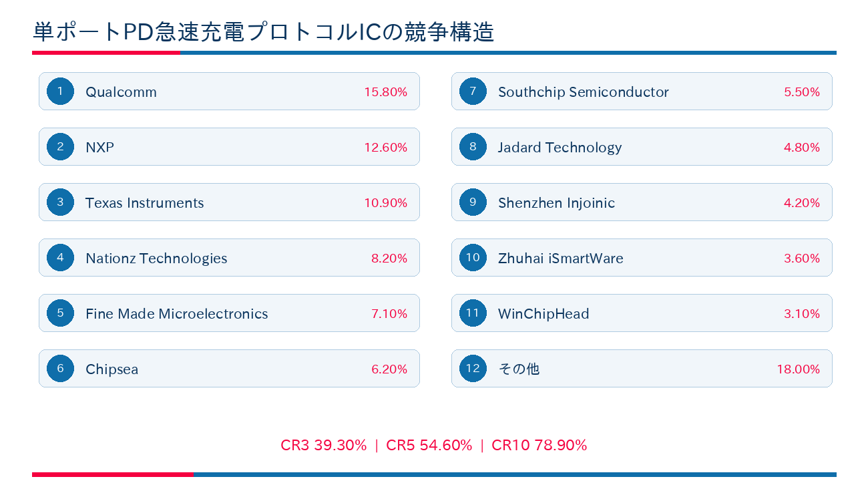
Task: Select the number 3 circle icon
Action: coord(60,202)
